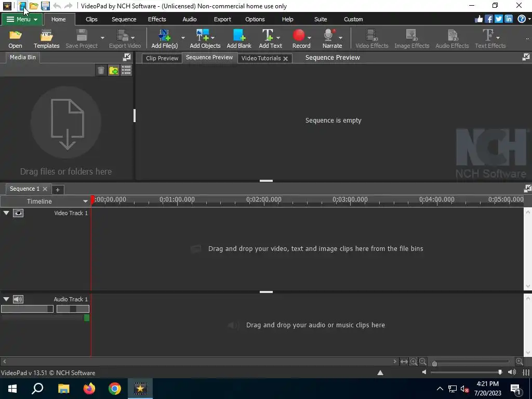Image resolution: width=532 pixels, height=399 pixels.
Task: Open the Effects ribbon tab
Action: [157, 19]
